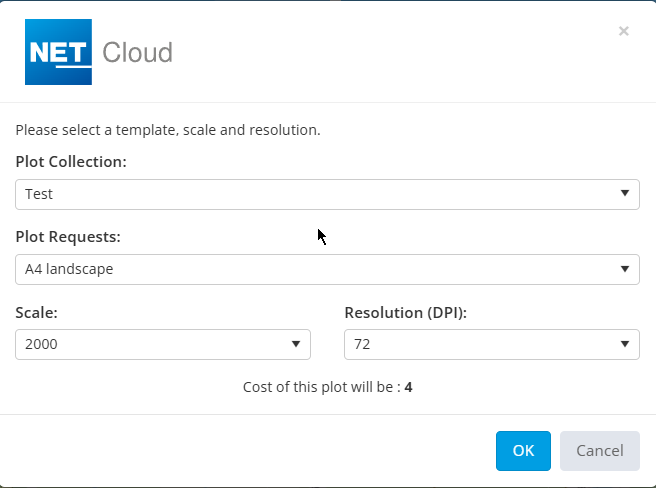Click the Plot Requests label

68,237
